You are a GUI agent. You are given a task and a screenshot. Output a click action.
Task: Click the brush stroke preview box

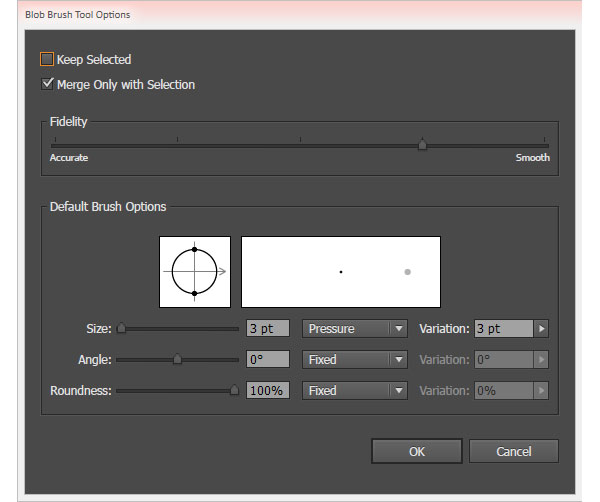tap(341, 271)
